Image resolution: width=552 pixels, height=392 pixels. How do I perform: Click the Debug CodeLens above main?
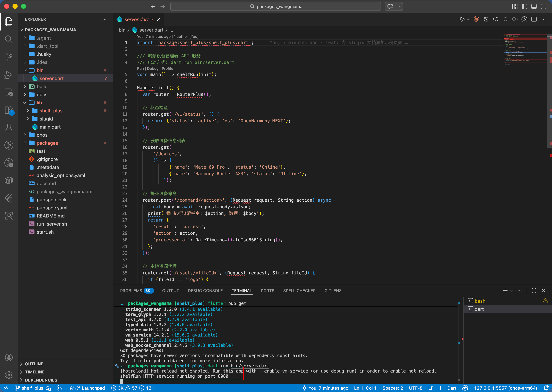pos(153,69)
